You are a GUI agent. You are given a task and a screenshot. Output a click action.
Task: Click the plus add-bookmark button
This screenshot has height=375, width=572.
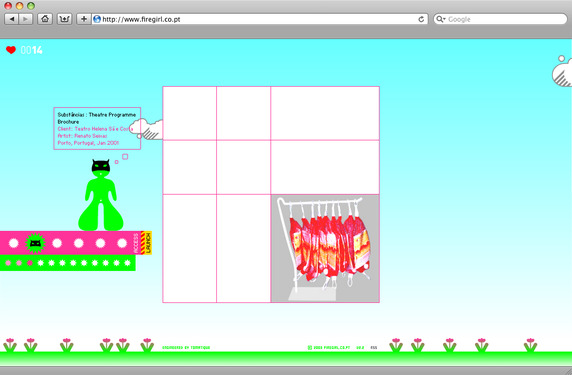(84, 19)
